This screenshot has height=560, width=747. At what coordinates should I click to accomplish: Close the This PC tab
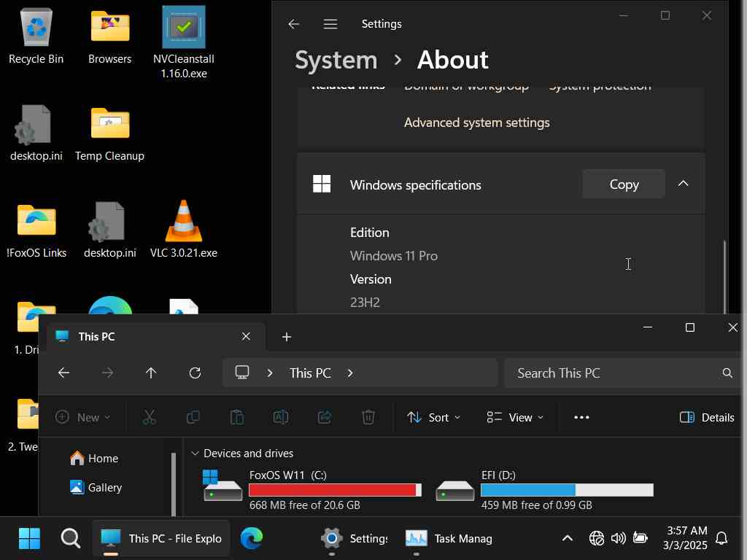246,337
